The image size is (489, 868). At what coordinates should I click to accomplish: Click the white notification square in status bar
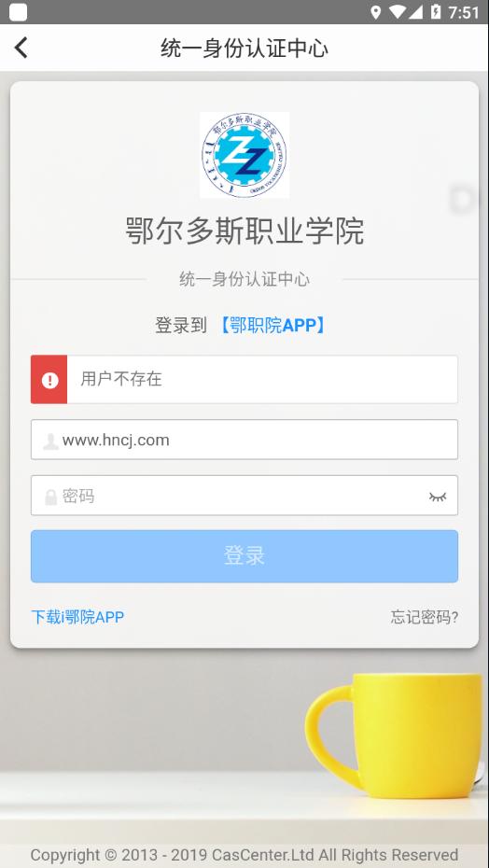tap(19, 12)
